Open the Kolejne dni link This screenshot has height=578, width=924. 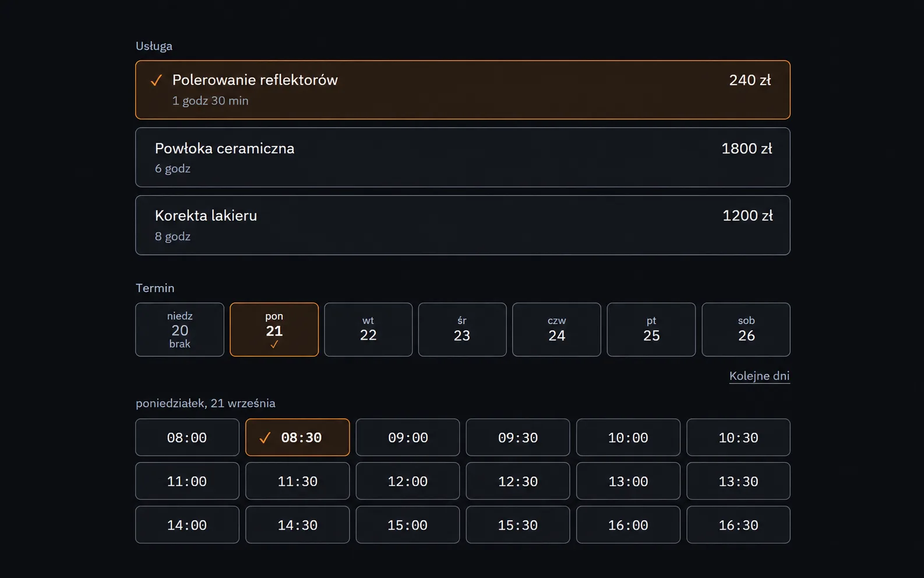[x=759, y=376]
